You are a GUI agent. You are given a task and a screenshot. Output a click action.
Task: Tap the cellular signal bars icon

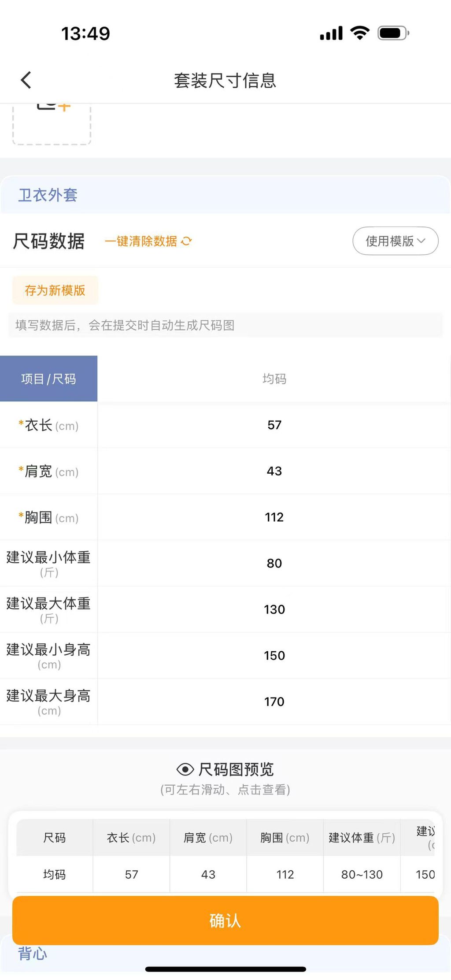pos(331,33)
